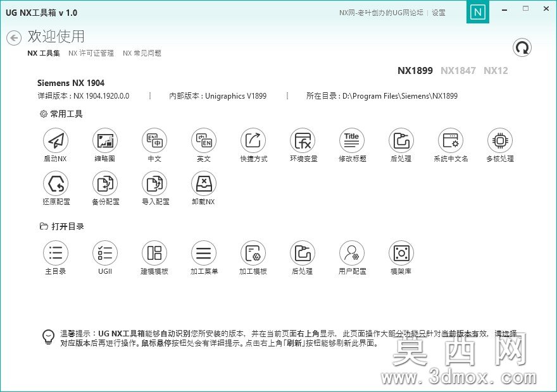Switch to NX 常见问题 tab
The height and width of the screenshot is (392, 557).
(x=142, y=53)
